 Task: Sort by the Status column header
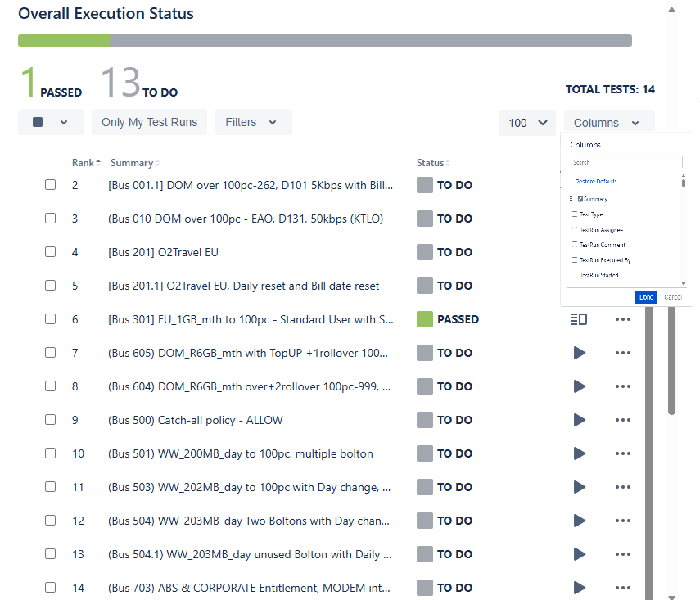point(432,163)
